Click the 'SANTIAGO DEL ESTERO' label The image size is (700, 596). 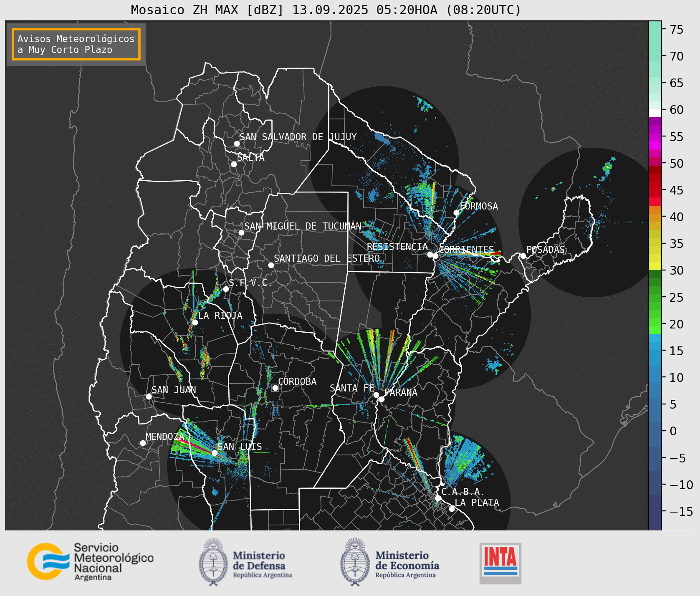tap(327, 258)
